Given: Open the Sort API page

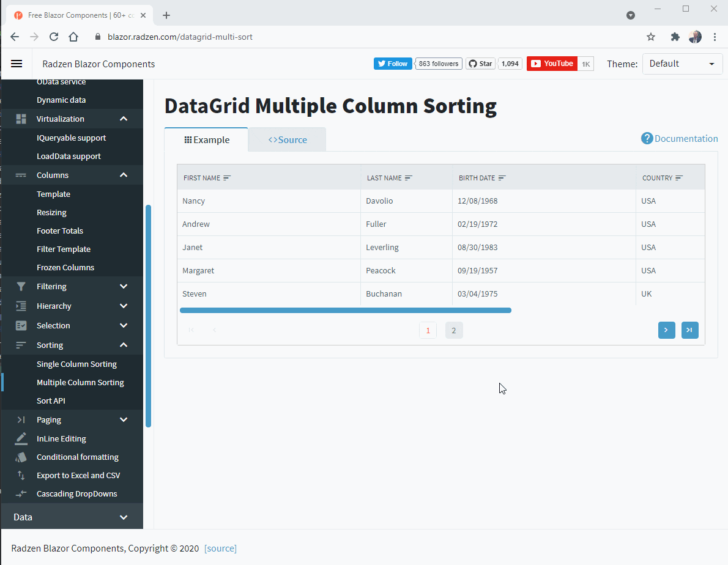Looking at the screenshot, I should (51, 401).
